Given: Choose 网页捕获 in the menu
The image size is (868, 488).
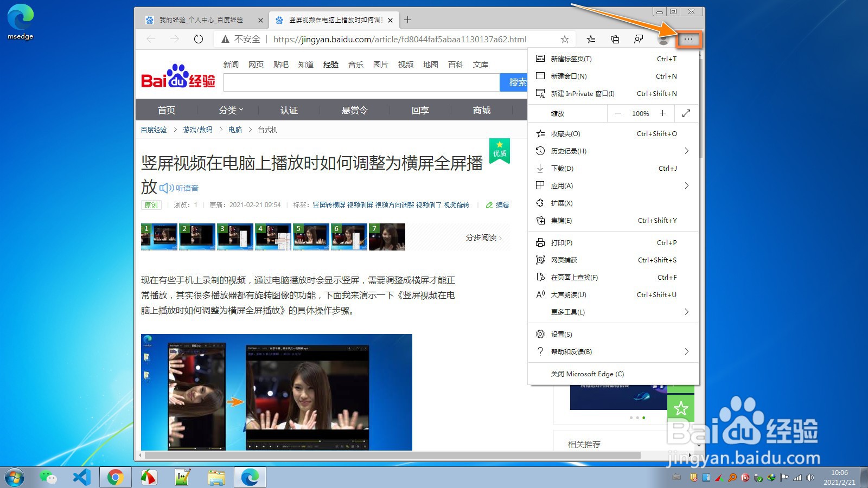Looking at the screenshot, I should point(613,260).
